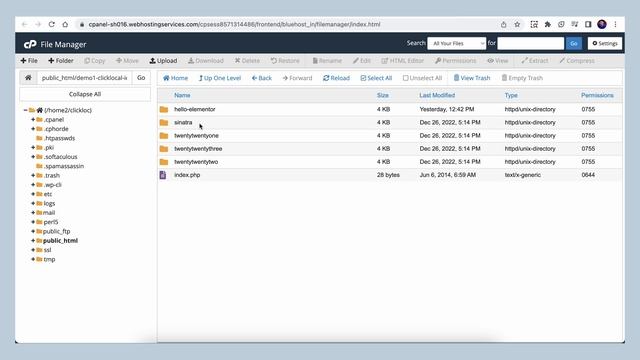Go to Home in navigation bar

[x=176, y=78]
